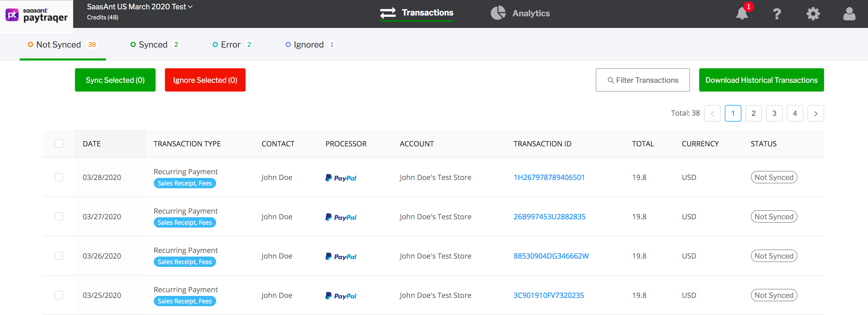The image size is (868, 315).
Task: Select page 3 in pagination
Action: pyautogui.click(x=774, y=113)
